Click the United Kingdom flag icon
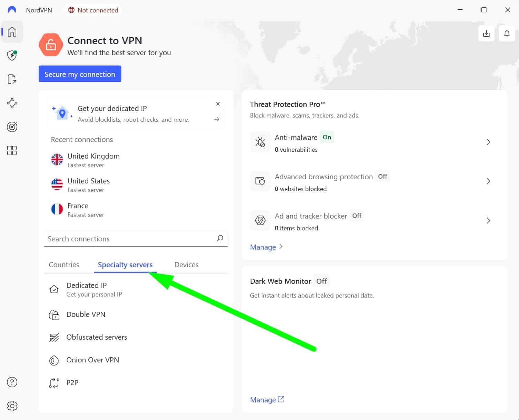Viewport: 519px width, 420px height. (x=57, y=159)
